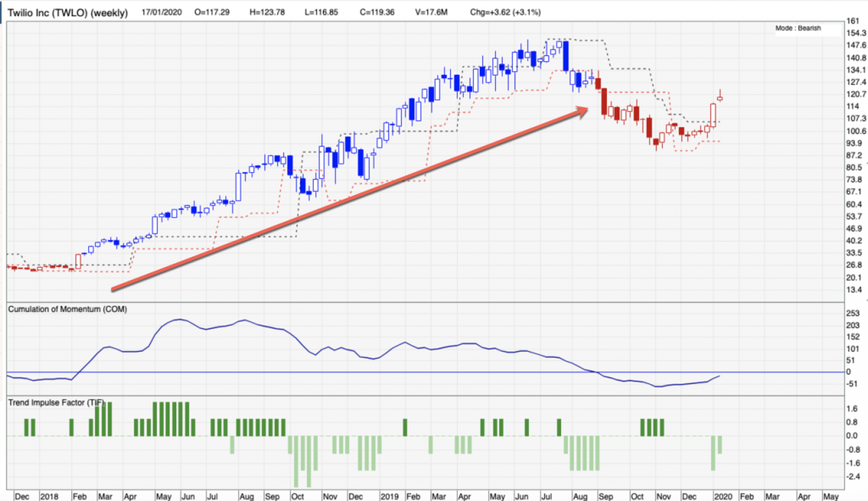This screenshot has width=868, height=501.
Task: Click the Cumulation of Momentum (COM) panel title
Action: click(x=68, y=309)
